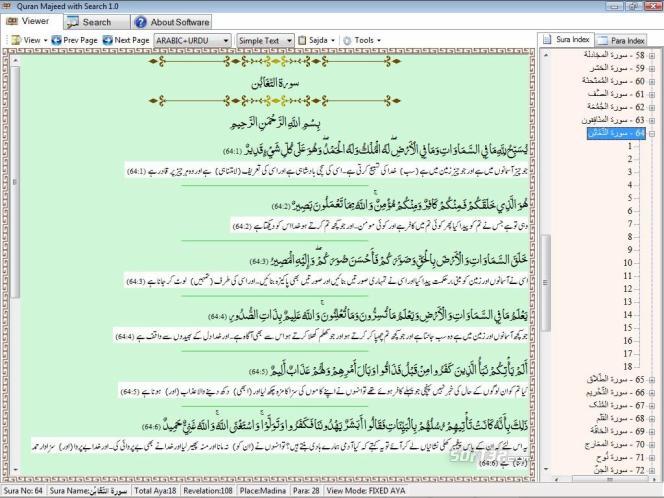Screen dimensions: 664x498
Task: Expand sura 61 tree node
Action: coord(652,94)
